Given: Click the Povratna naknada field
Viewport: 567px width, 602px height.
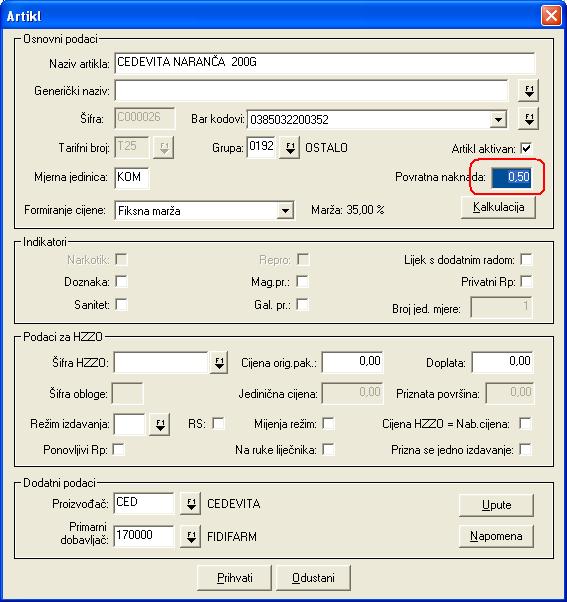Looking at the screenshot, I should coord(512,177).
